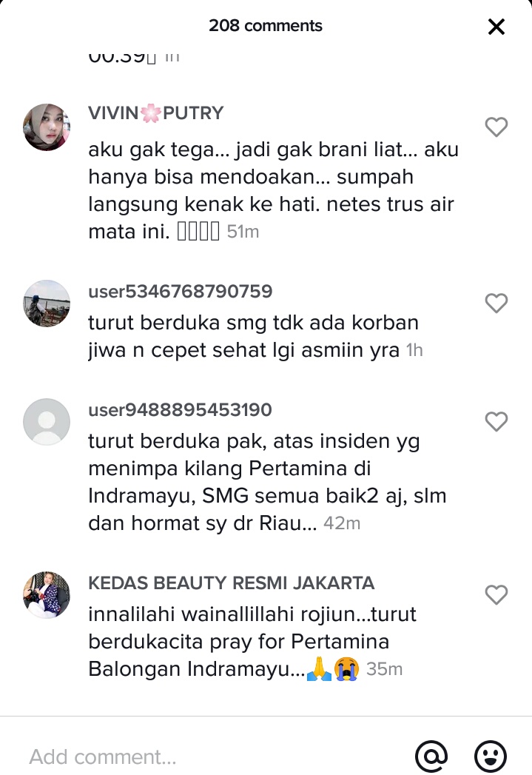Open user9488895453190's default avatar
Screen dimensions: 532x775
pyautogui.click(x=47, y=422)
